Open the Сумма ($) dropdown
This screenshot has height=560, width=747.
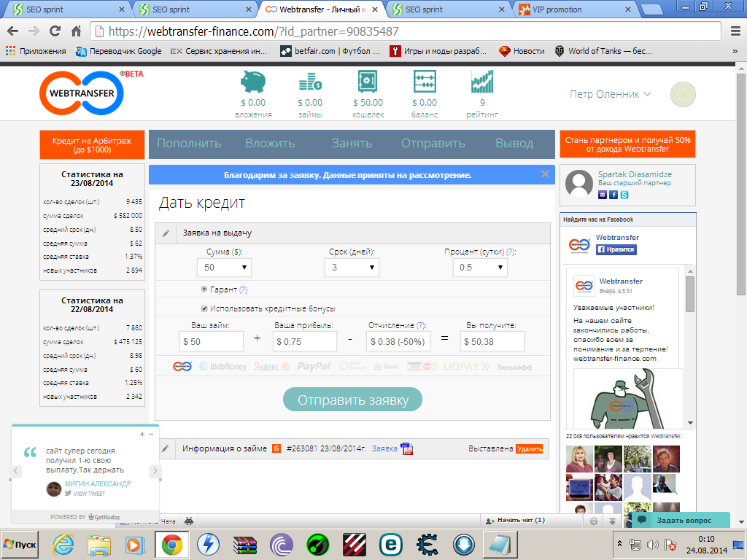click(224, 268)
